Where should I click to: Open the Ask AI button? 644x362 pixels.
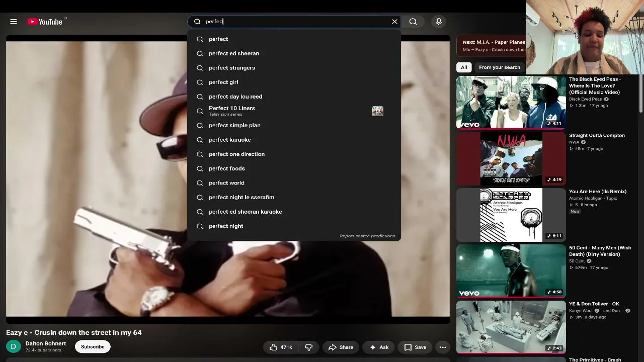379,347
